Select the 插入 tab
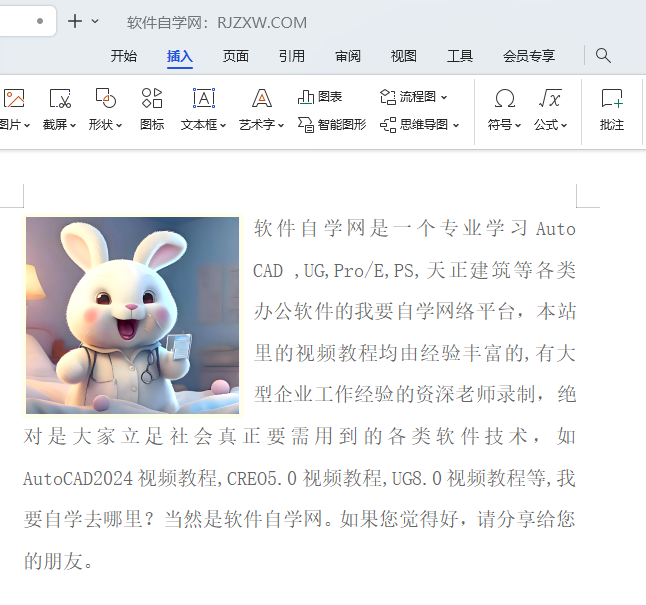The height and width of the screenshot is (605, 646). pyautogui.click(x=180, y=56)
